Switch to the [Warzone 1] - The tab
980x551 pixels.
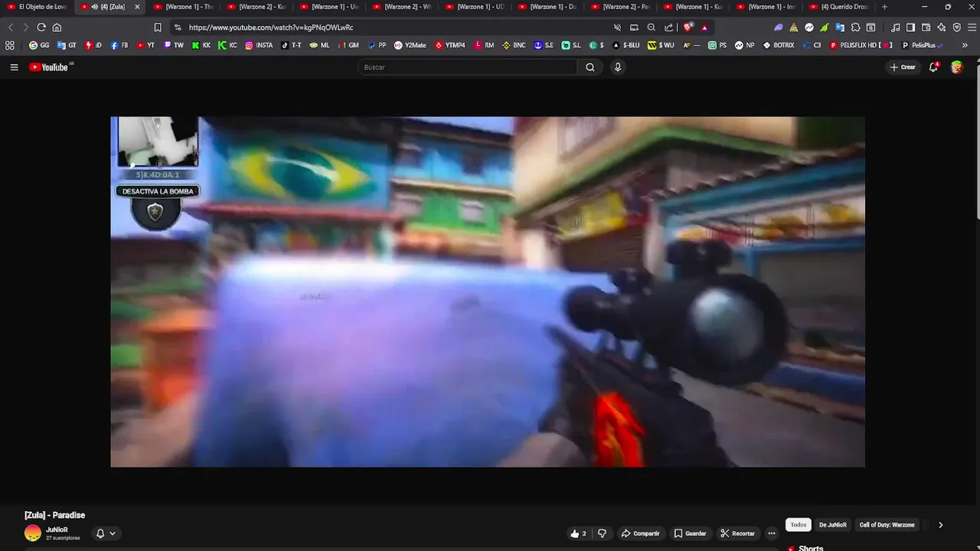point(184,7)
